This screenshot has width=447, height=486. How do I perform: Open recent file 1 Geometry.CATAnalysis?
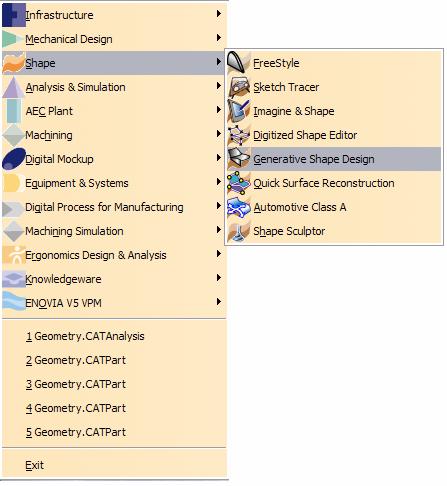pyautogui.click(x=114, y=336)
